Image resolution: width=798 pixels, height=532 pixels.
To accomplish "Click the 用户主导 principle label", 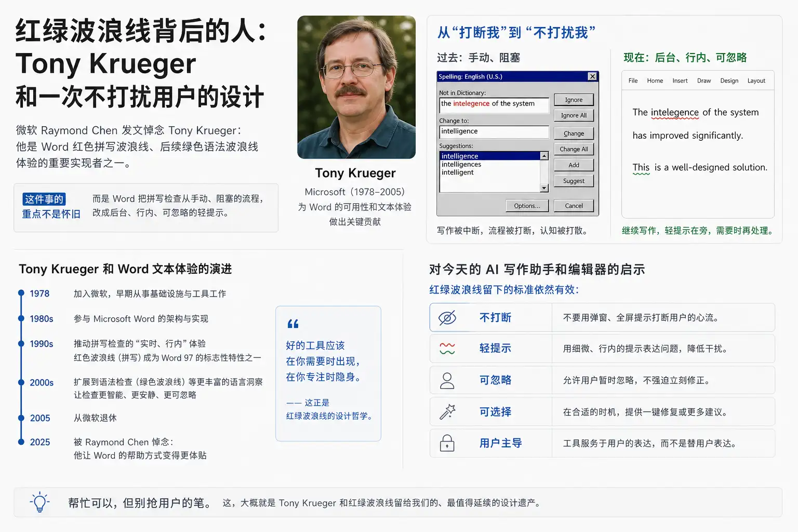I will click(500, 443).
